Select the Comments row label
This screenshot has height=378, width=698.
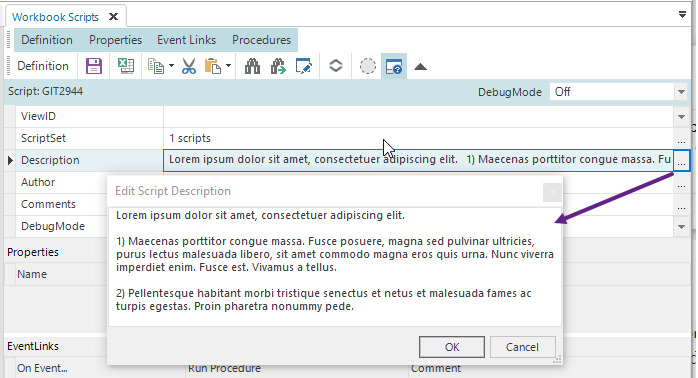[x=48, y=204]
